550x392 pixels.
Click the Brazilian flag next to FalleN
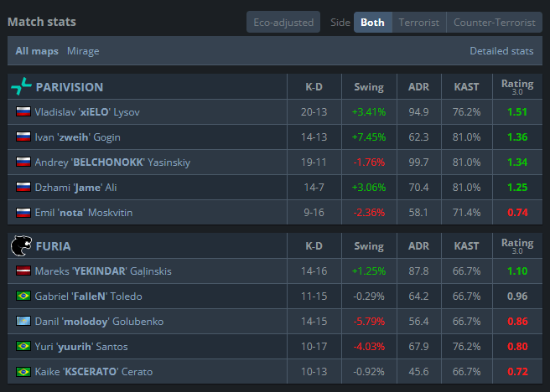tap(23, 296)
